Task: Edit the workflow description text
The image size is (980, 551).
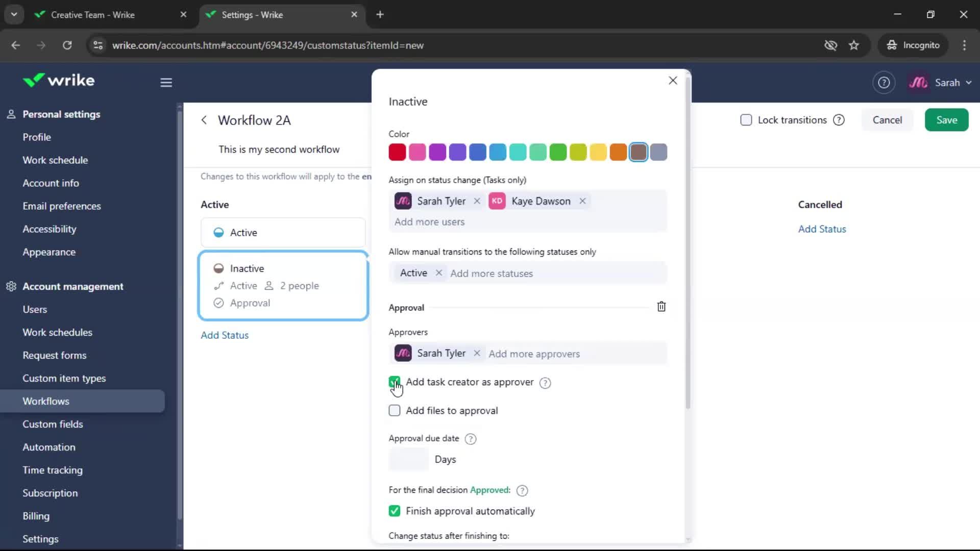Action: [279, 149]
